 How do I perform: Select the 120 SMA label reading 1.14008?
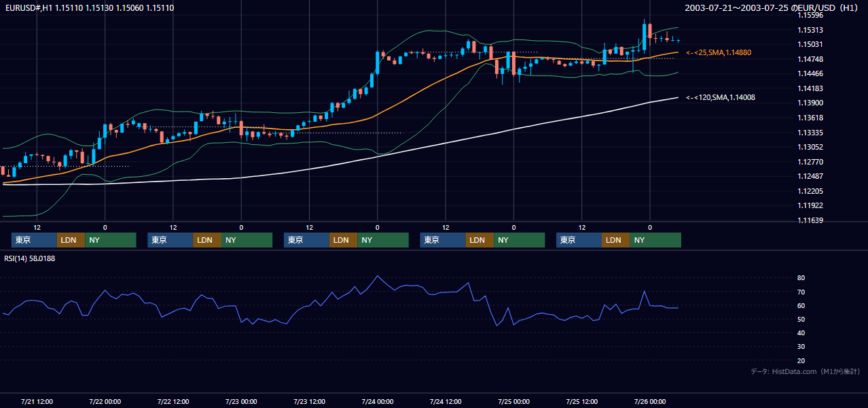(721, 97)
